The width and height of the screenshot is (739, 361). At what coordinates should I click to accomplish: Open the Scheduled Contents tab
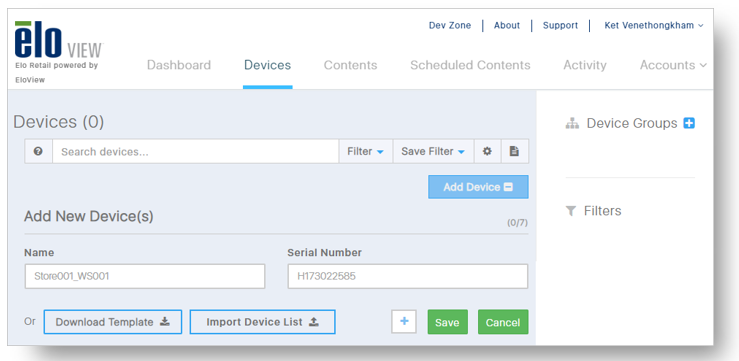coord(470,65)
